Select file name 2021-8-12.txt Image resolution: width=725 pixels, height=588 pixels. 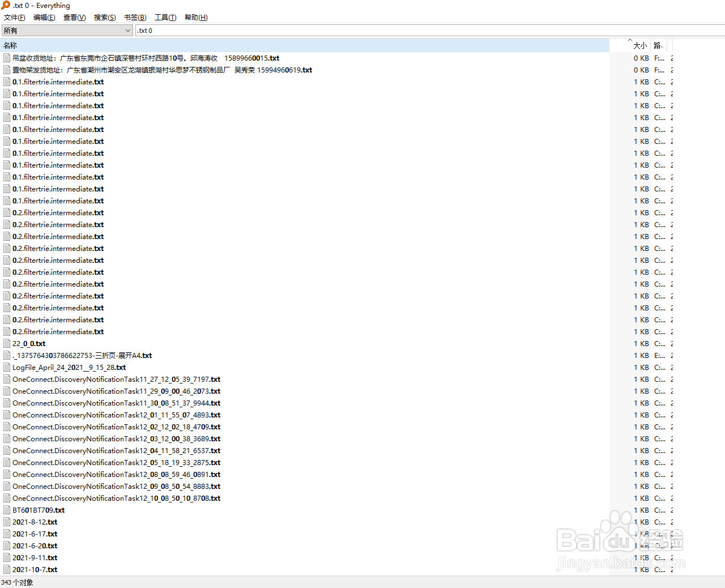35,522
